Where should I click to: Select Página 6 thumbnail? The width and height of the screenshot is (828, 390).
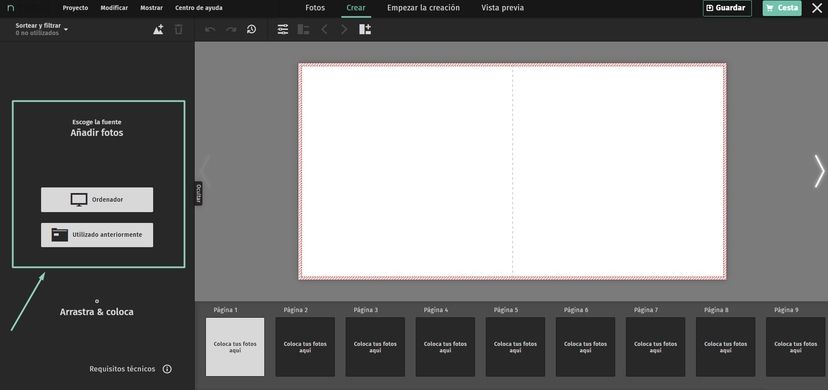pyautogui.click(x=585, y=347)
